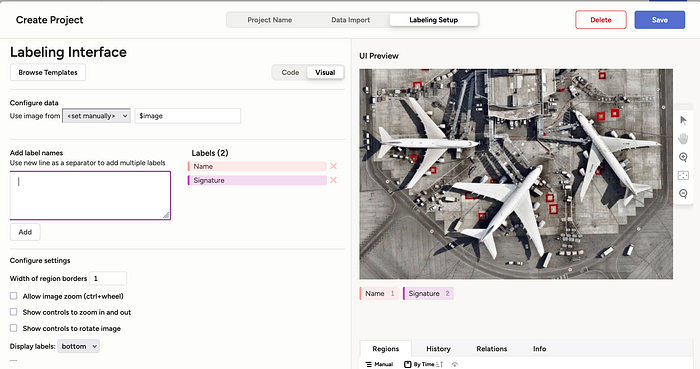This screenshot has height=369, width=700.
Task: Click the Save button
Action: pos(659,20)
